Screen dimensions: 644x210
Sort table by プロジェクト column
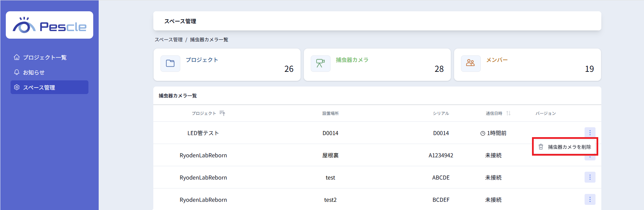[222, 113]
